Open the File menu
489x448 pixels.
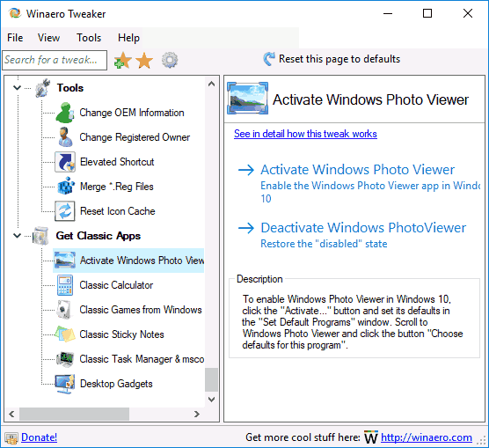15,38
